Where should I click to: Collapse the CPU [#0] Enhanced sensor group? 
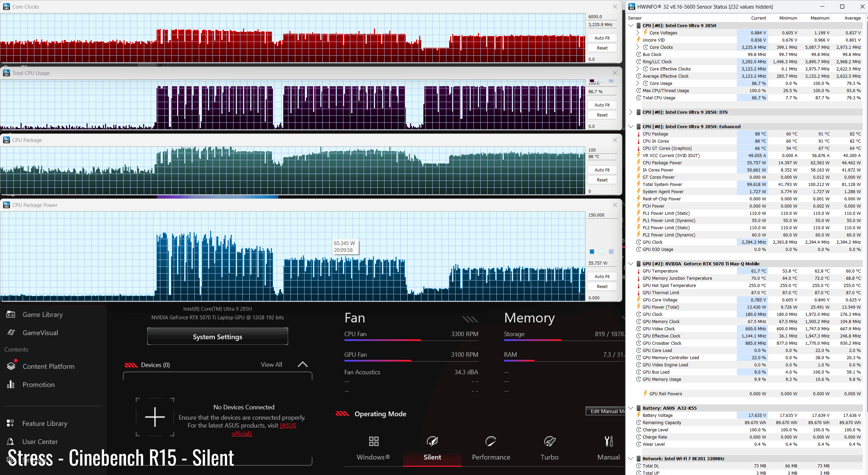click(631, 126)
